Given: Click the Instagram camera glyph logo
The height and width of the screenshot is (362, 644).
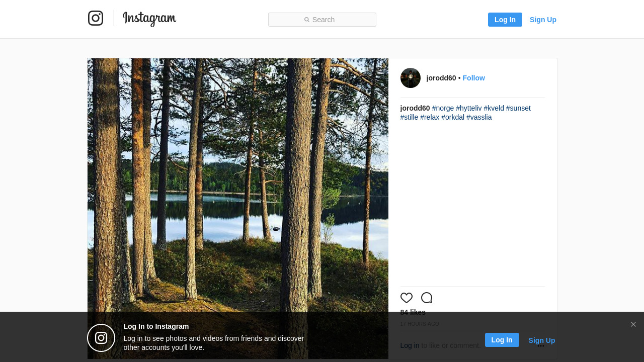Looking at the screenshot, I should coord(96,18).
